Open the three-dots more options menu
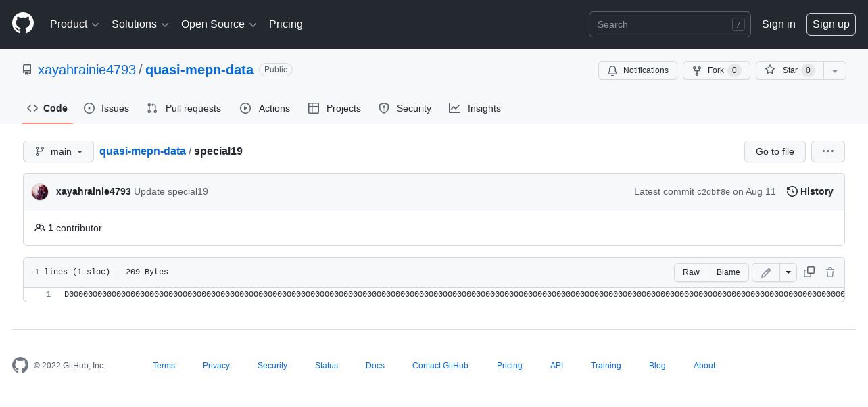This screenshot has height=407, width=868. pos(828,151)
